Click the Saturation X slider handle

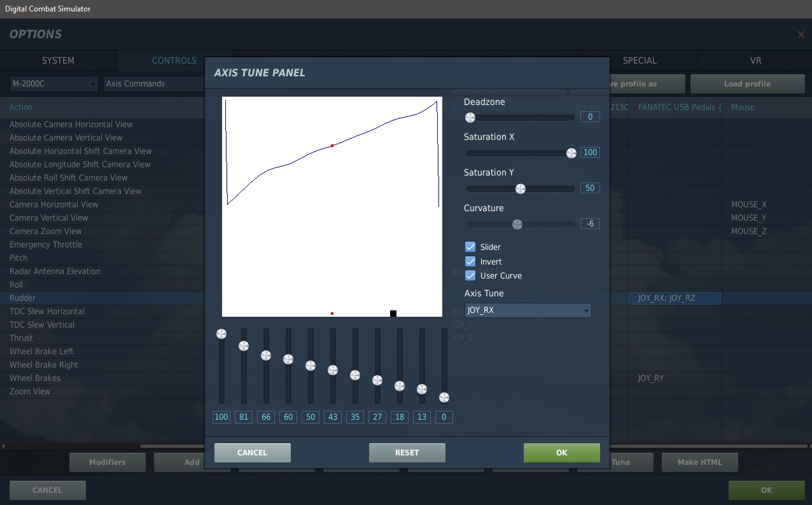(571, 153)
